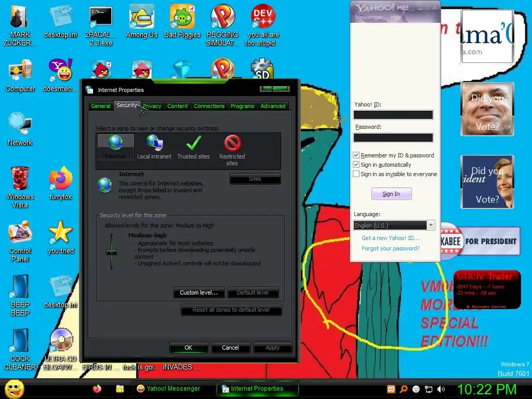Click the GTA:IV Trailer countdown gadget
The image size is (532, 399).
click(x=487, y=290)
